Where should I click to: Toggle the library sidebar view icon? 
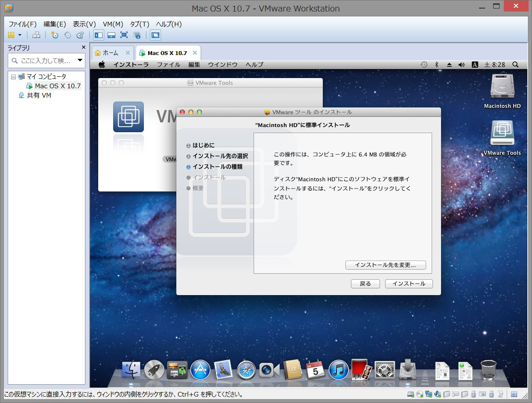click(x=99, y=35)
